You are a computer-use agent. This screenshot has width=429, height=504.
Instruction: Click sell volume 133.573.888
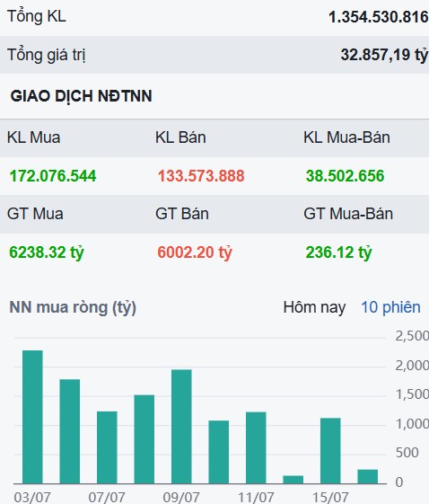click(201, 176)
